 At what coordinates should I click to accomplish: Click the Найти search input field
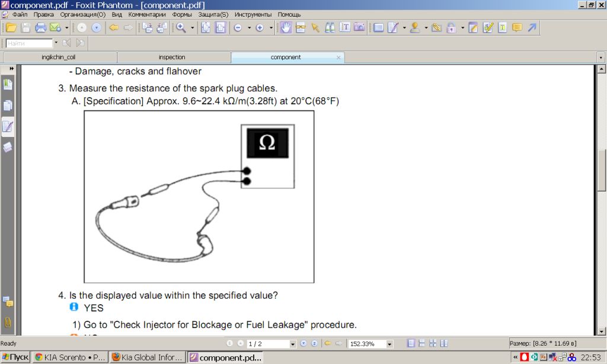coord(30,43)
